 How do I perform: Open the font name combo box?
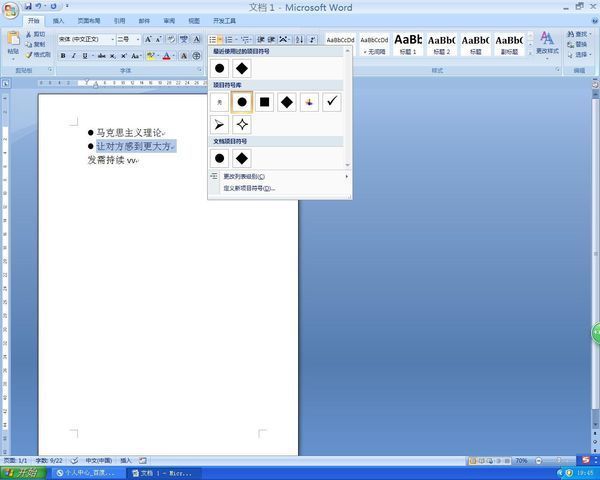tap(86, 39)
